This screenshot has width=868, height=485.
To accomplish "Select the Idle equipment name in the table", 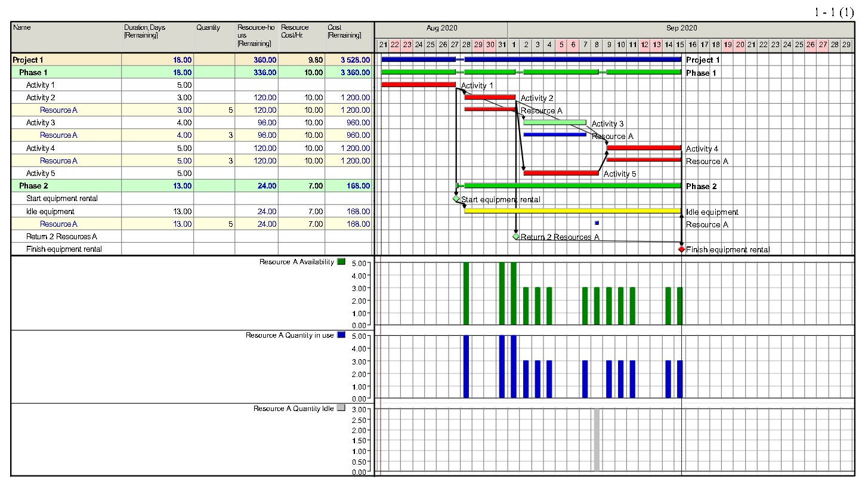I will 50,211.
